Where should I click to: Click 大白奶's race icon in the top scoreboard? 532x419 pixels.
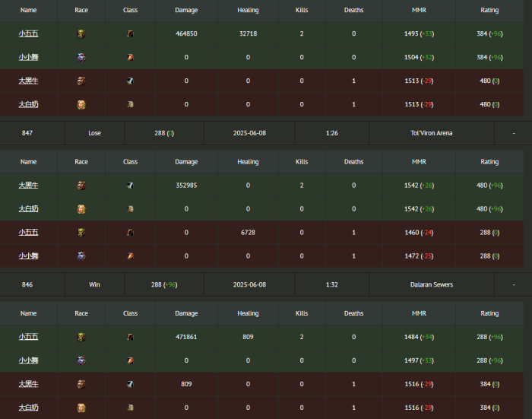pos(81,104)
